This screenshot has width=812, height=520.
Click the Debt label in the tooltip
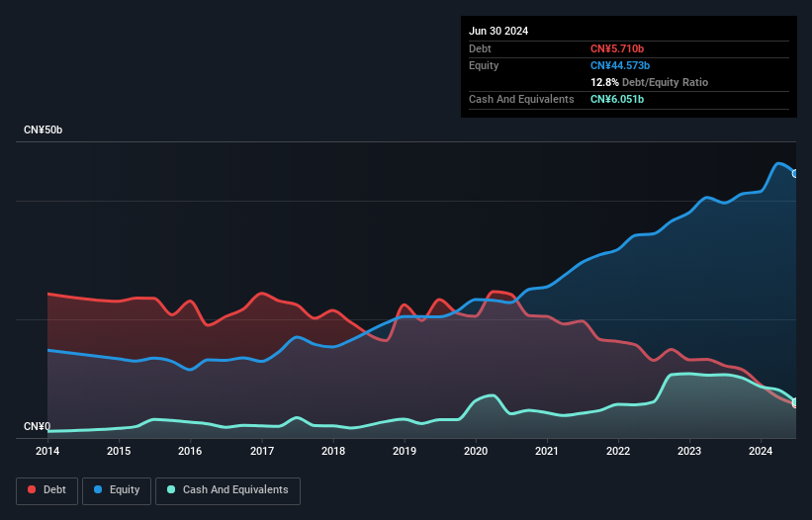(480, 48)
